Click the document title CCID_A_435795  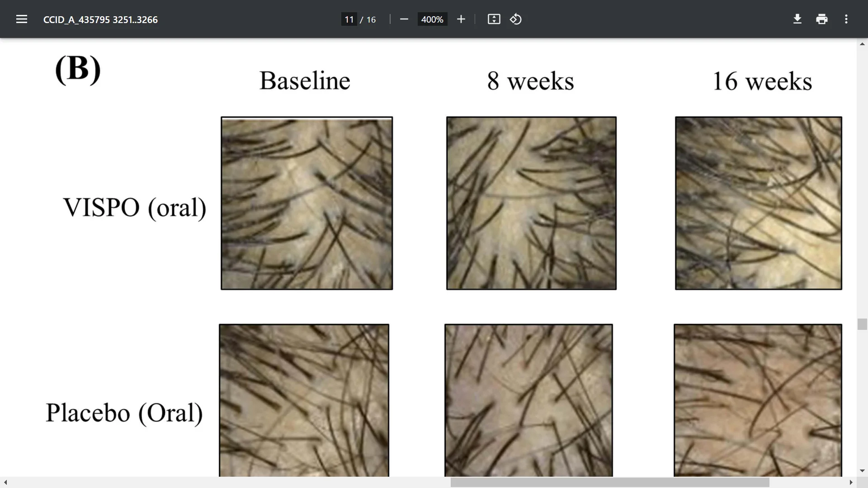tap(100, 19)
